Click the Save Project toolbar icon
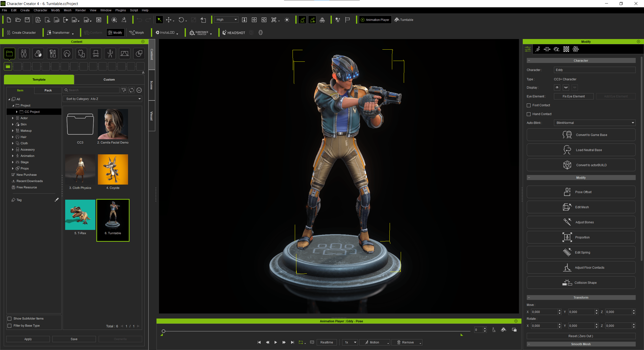This screenshot has height=350, width=644. click(27, 20)
